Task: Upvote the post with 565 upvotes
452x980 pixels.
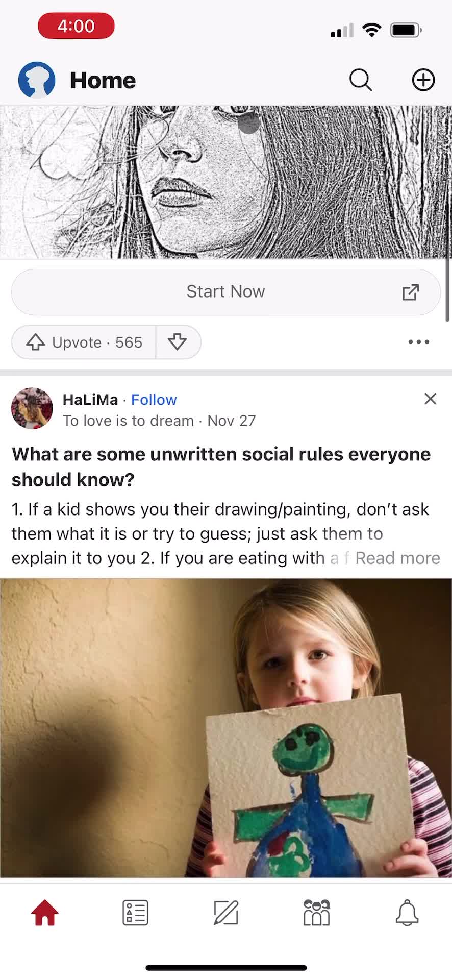Action: pos(84,342)
